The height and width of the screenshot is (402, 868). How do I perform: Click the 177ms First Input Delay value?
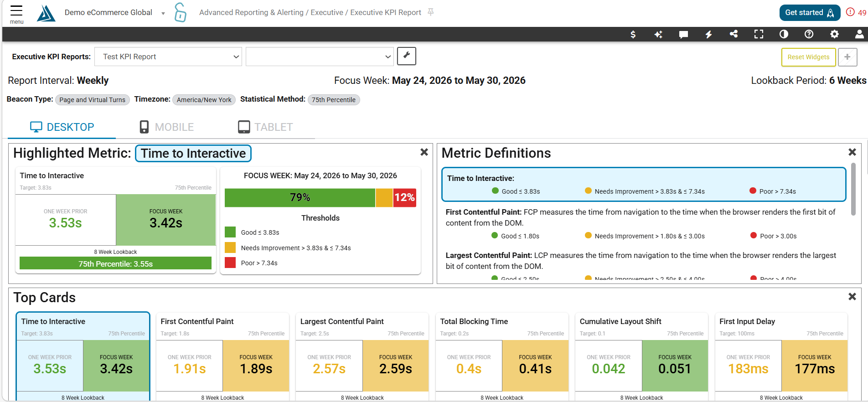pyautogui.click(x=815, y=369)
